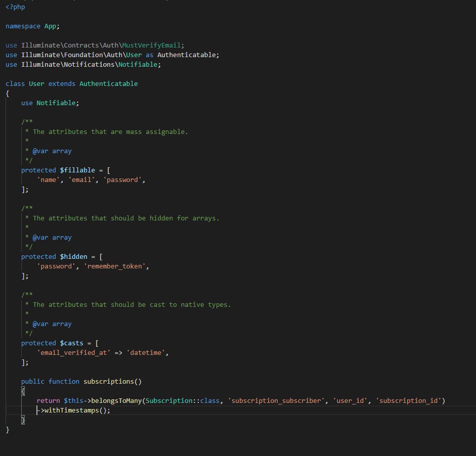Click '$casts' variable name

pyautogui.click(x=72, y=343)
